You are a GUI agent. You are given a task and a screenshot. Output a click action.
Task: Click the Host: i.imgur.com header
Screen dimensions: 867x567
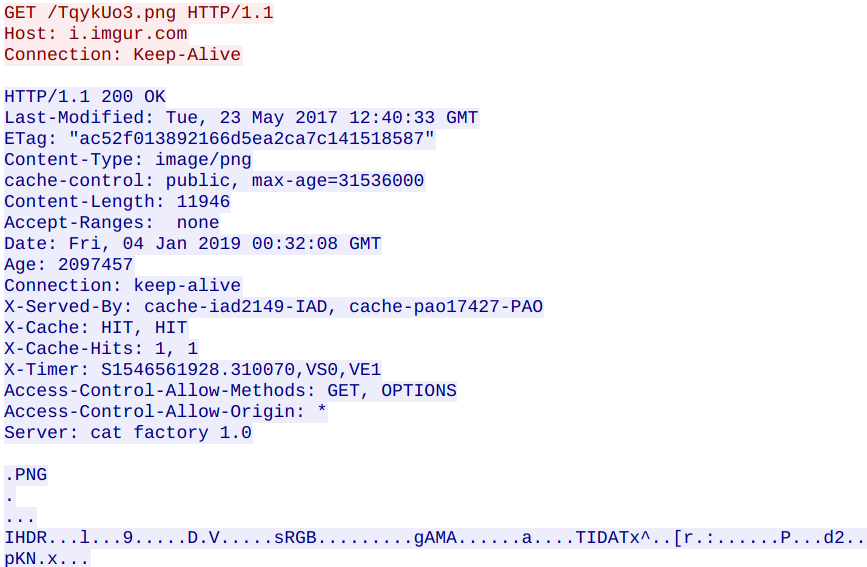[95, 33]
